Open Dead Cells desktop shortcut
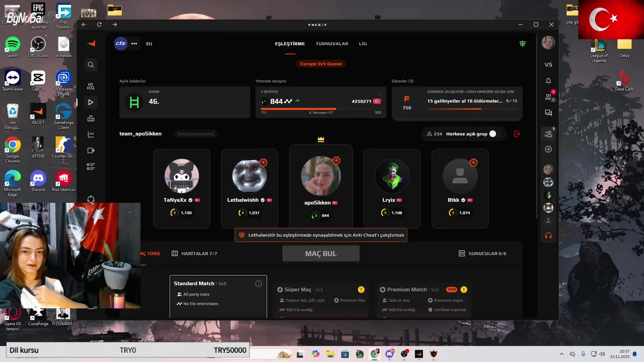Viewport: 644px width, 362px height. [x=624, y=80]
